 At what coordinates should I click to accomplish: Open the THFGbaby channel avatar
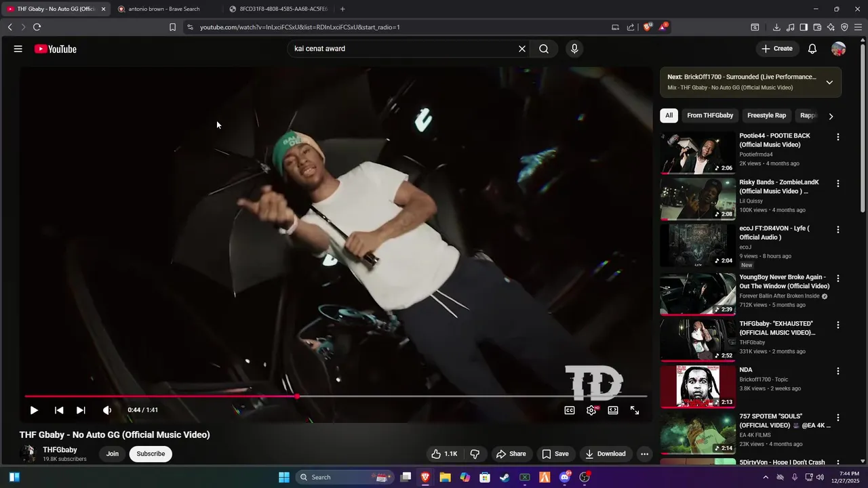click(28, 454)
